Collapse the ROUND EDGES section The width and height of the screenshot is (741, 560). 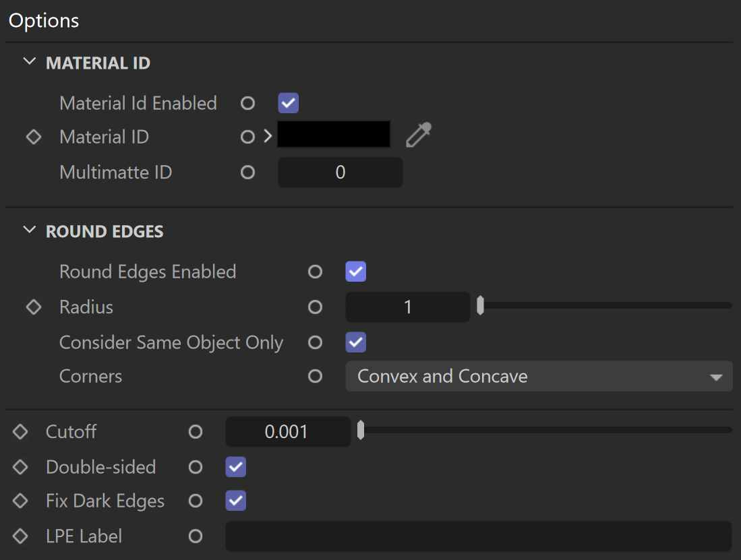[x=29, y=230]
